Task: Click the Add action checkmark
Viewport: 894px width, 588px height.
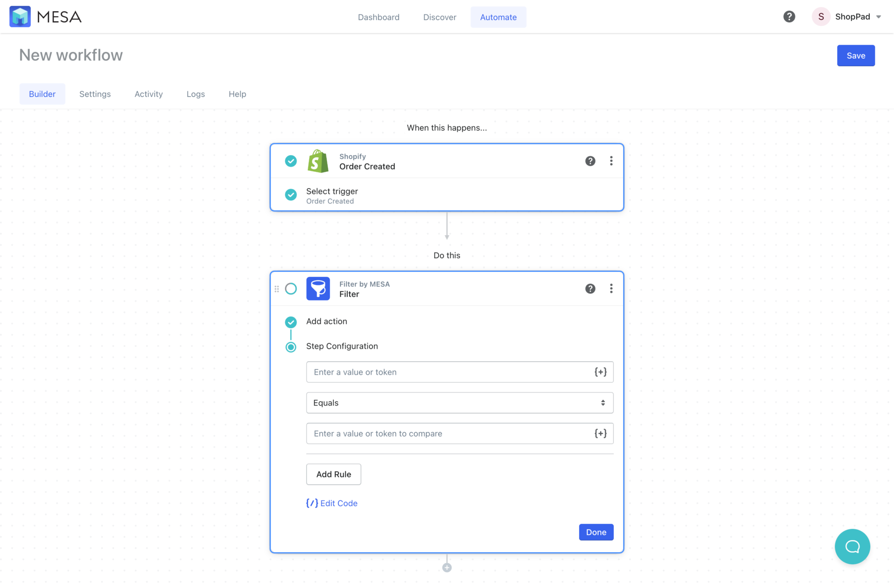Action: click(x=291, y=322)
